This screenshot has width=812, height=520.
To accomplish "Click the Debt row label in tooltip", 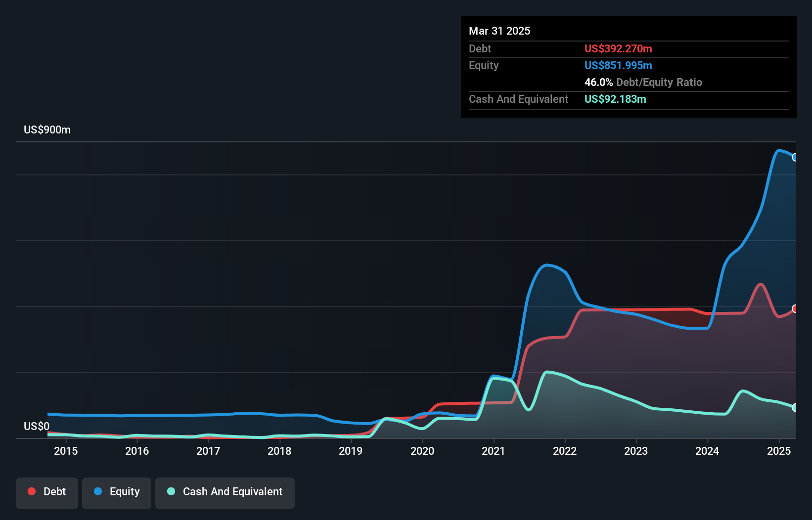I will [x=480, y=48].
